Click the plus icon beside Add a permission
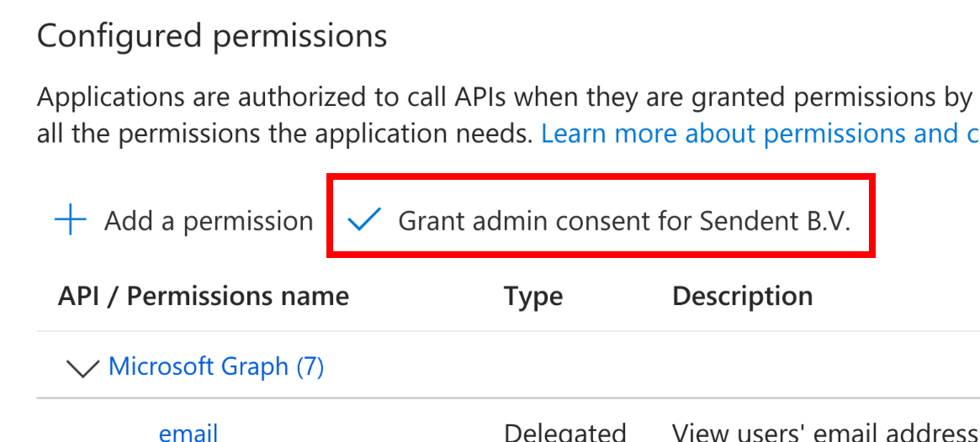The image size is (980, 442). click(71, 221)
